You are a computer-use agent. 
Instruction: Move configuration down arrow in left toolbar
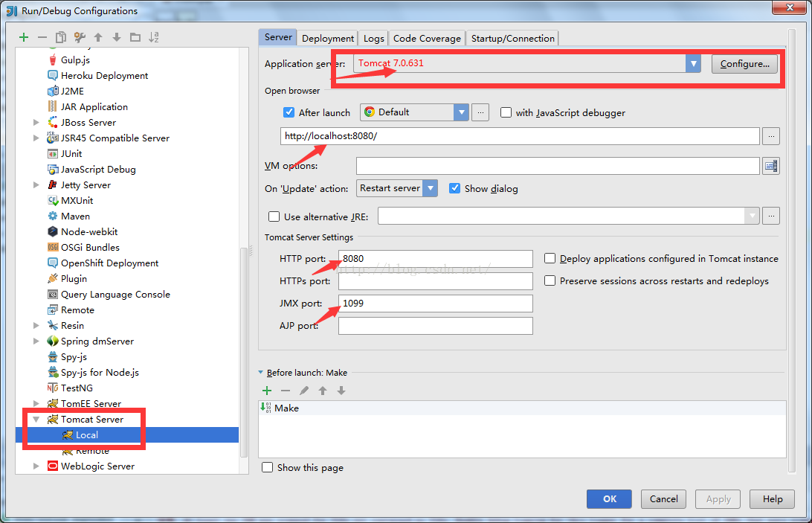pos(117,37)
